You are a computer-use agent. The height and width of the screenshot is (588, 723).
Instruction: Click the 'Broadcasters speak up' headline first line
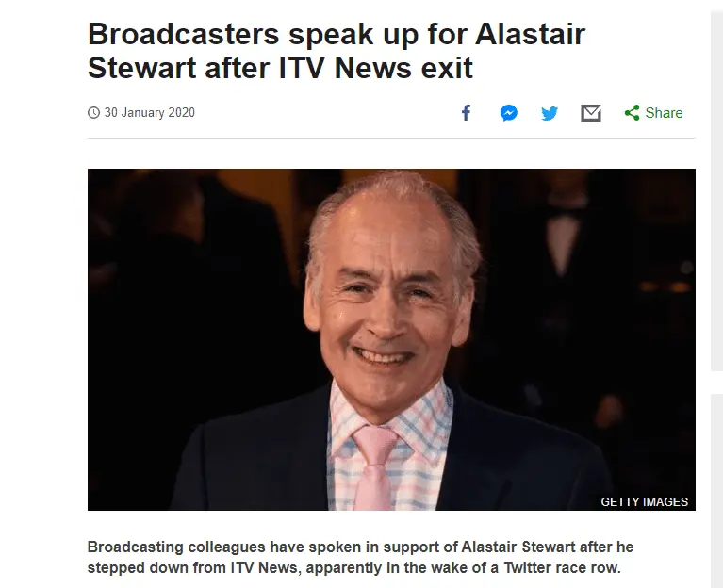337,34
